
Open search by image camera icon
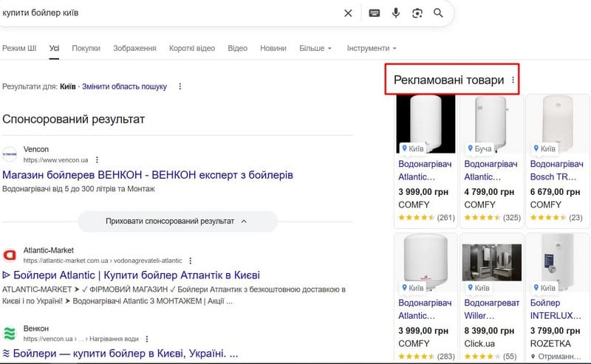[x=417, y=13]
